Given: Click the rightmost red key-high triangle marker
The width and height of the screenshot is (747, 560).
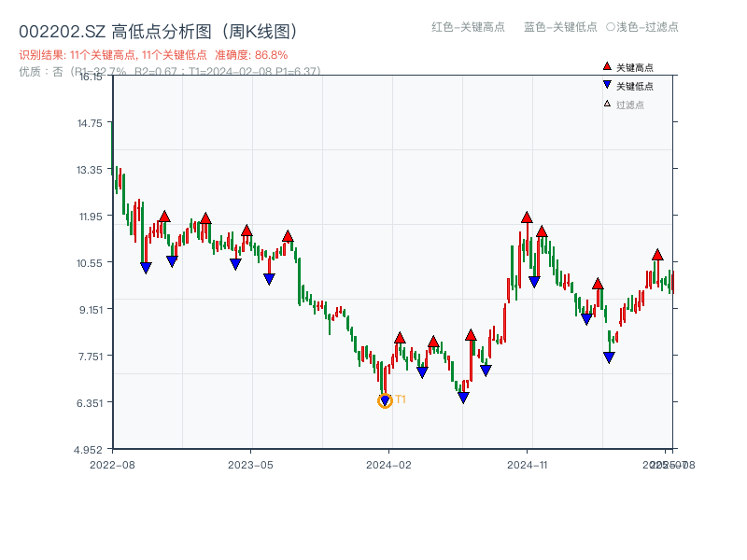Looking at the screenshot, I should 657,254.
